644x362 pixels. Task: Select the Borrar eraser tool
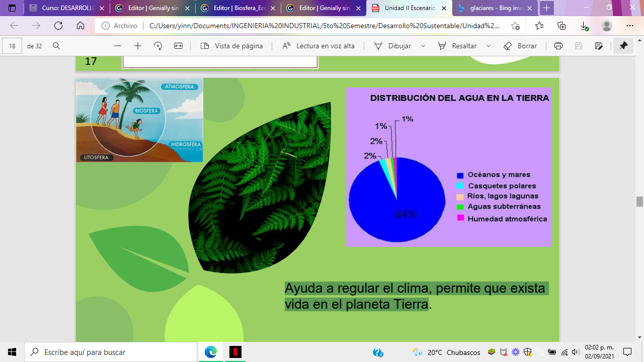pyautogui.click(x=520, y=46)
